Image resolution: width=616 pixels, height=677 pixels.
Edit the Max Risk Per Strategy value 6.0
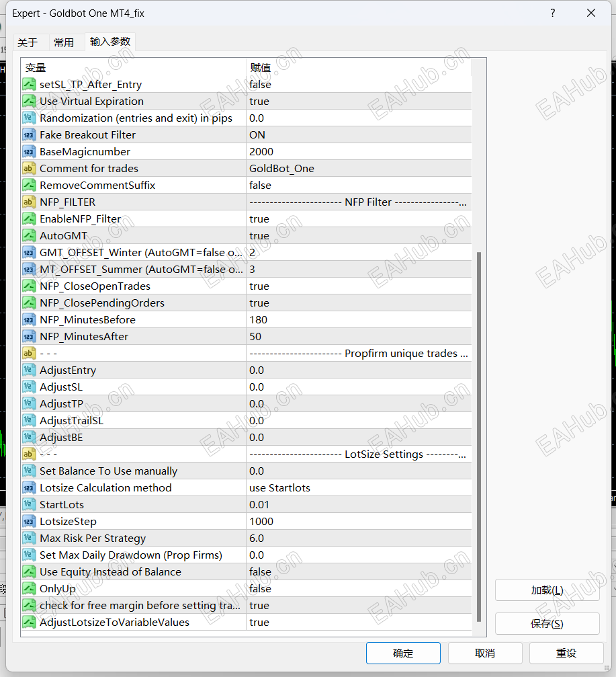coord(359,539)
